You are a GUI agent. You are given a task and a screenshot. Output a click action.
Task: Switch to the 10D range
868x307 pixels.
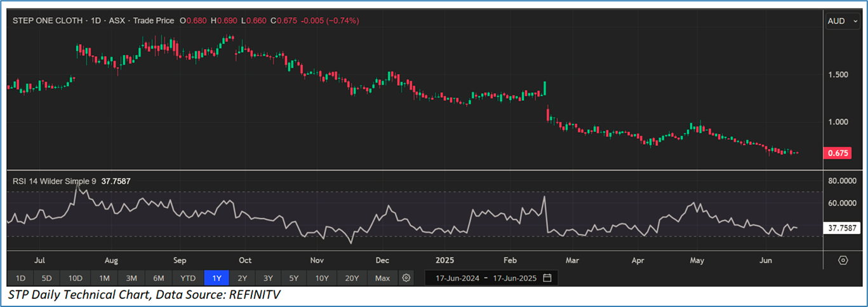click(x=76, y=278)
